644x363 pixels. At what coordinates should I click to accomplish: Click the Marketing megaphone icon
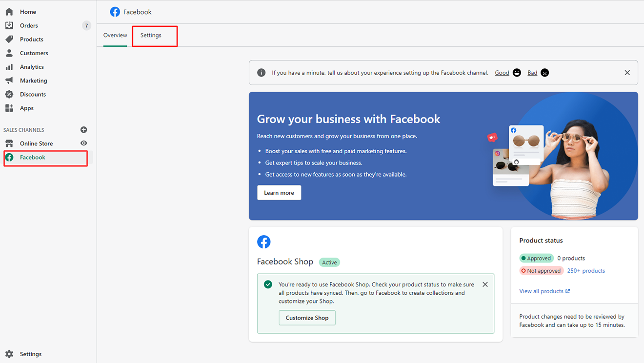pos(9,81)
